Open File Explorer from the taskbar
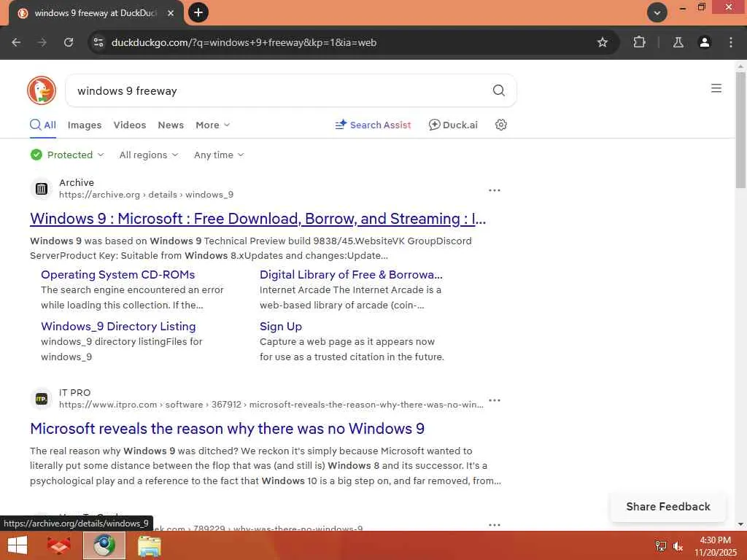The image size is (747, 560). pos(149,545)
